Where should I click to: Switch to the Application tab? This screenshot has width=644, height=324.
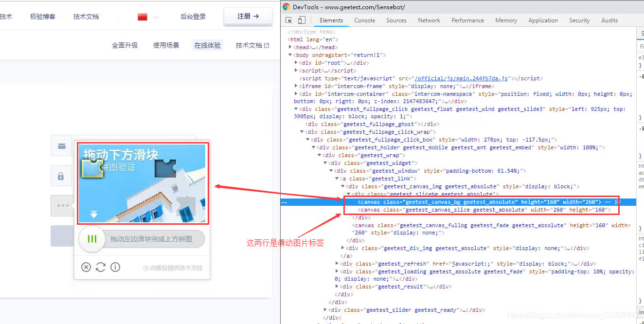pyautogui.click(x=543, y=20)
